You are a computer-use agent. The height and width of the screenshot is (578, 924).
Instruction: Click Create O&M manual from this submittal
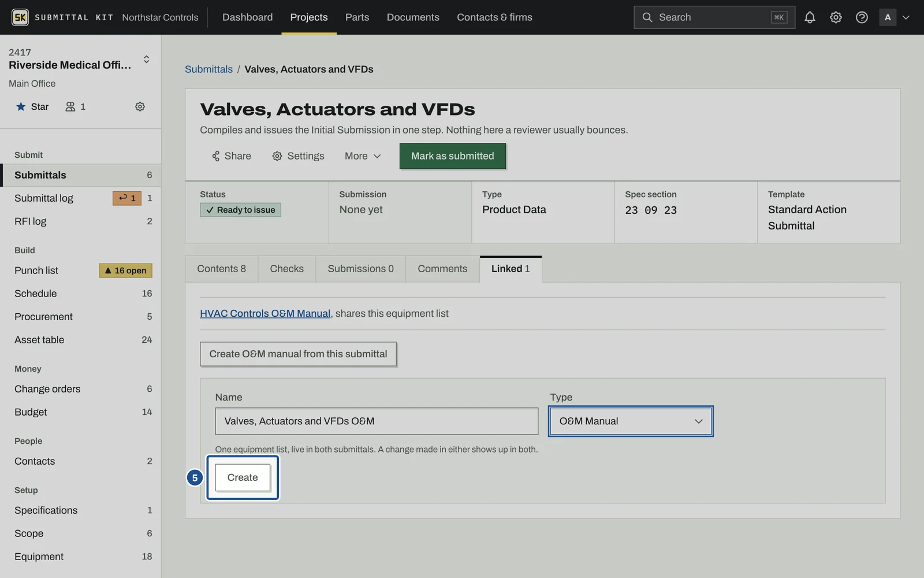[298, 354]
